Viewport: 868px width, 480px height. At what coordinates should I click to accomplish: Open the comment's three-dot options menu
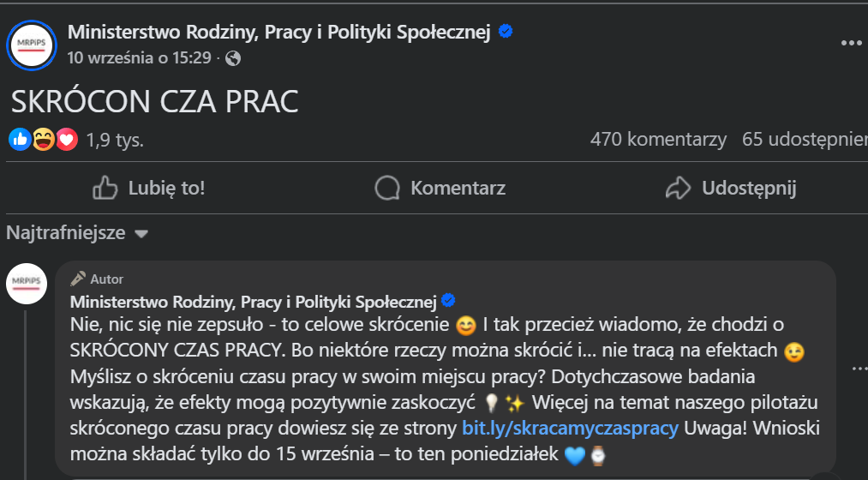click(x=859, y=369)
